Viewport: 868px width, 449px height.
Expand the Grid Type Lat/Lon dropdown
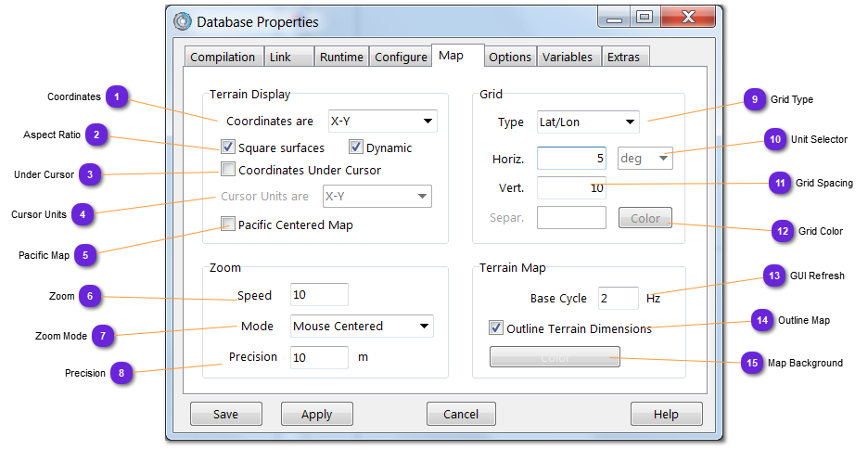tap(588, 122)
